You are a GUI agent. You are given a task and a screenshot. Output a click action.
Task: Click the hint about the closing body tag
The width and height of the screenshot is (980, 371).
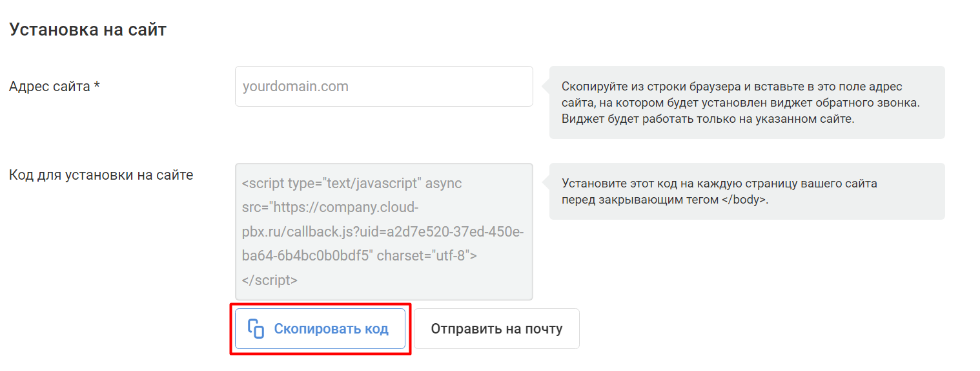pyautogui.click(x=747, y=191)
